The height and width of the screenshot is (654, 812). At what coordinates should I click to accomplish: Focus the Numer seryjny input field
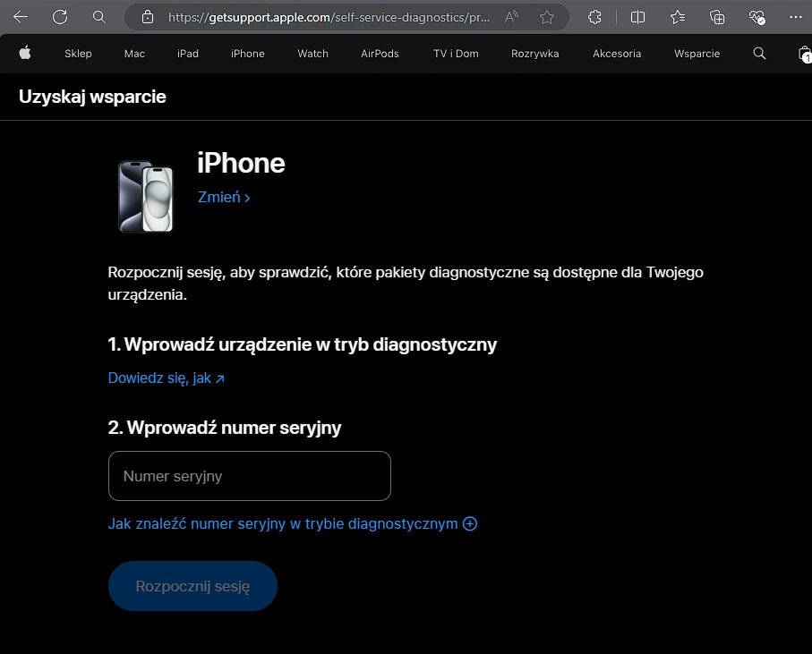[250, 476]
